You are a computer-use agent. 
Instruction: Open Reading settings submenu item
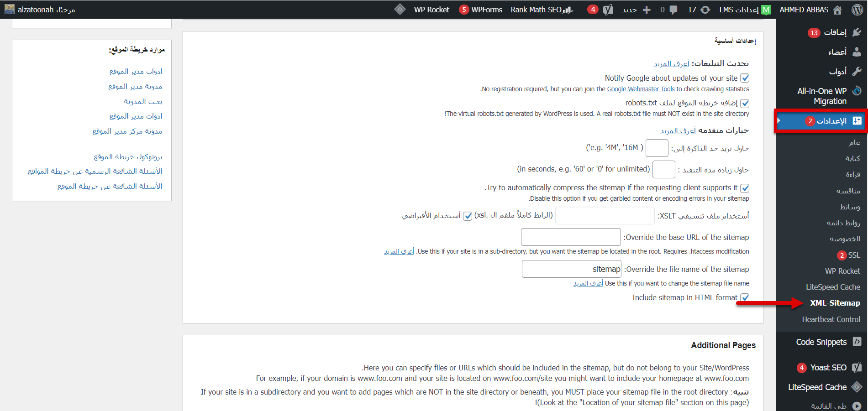click(853, 174)
